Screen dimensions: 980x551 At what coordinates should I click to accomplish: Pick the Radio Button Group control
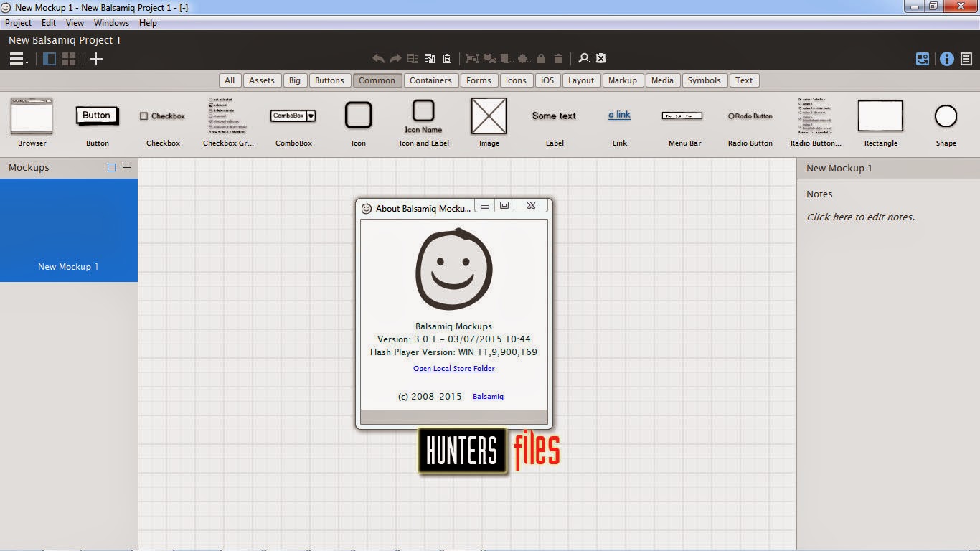pos(816,122)
